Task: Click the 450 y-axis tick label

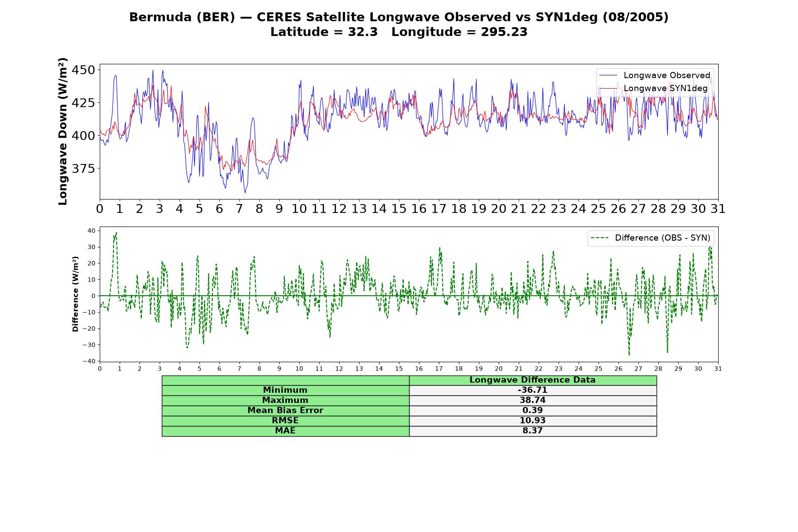Action: (x=83, y=70)
